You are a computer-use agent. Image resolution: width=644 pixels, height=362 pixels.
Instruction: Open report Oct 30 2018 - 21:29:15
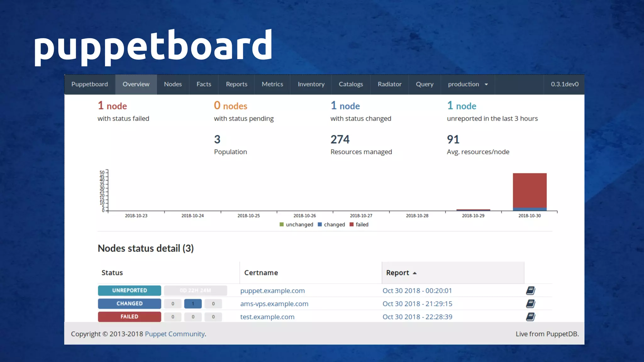[417, 304]
